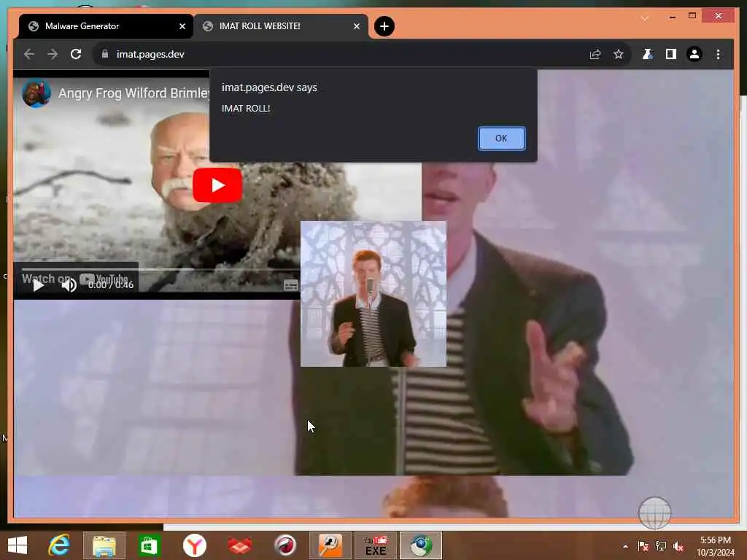Click the lock site info icon
This screenshot has height=560, width=747.
105,54
